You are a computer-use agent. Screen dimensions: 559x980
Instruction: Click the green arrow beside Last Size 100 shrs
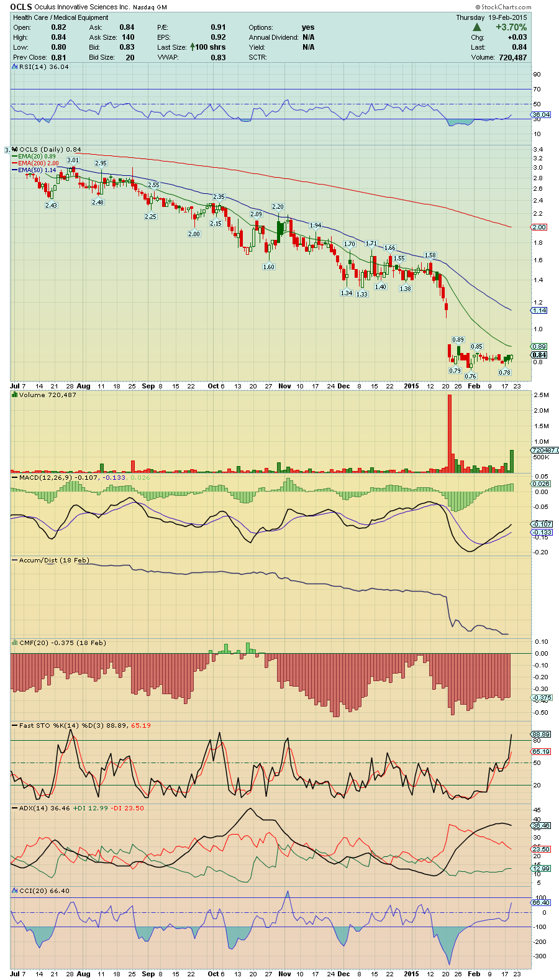click(x=193, y=47)
